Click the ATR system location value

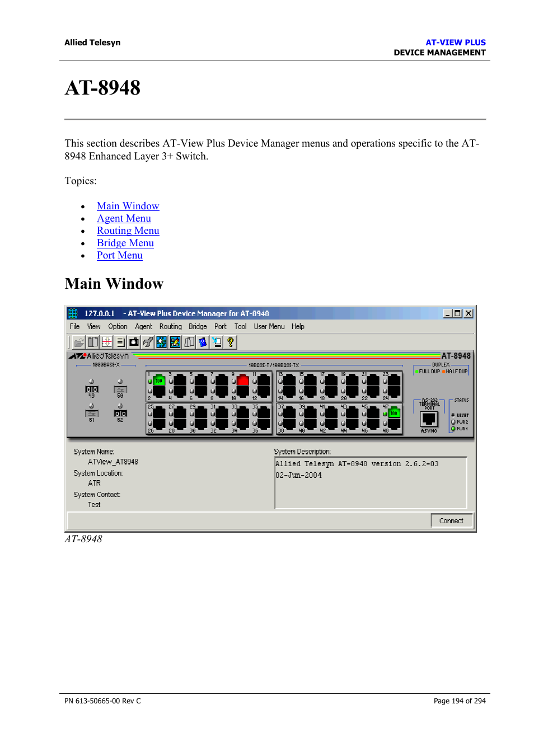(x=94, y=483)
